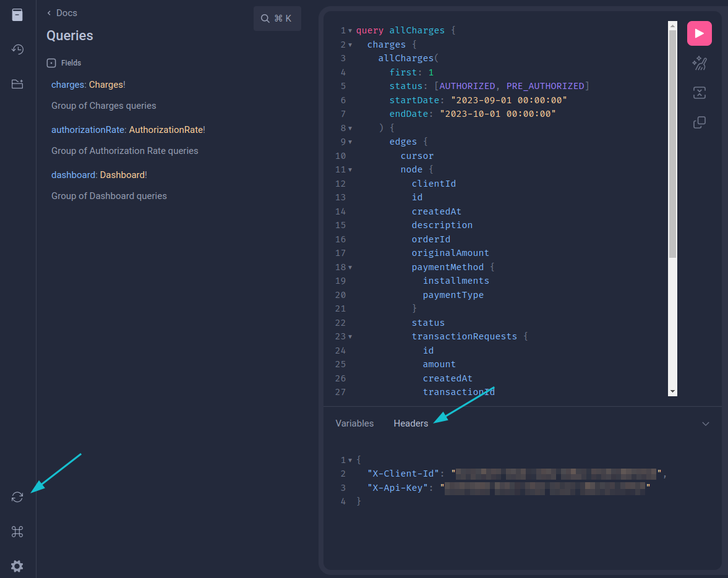Fold query allCharges at line 1

pos(350,31)
